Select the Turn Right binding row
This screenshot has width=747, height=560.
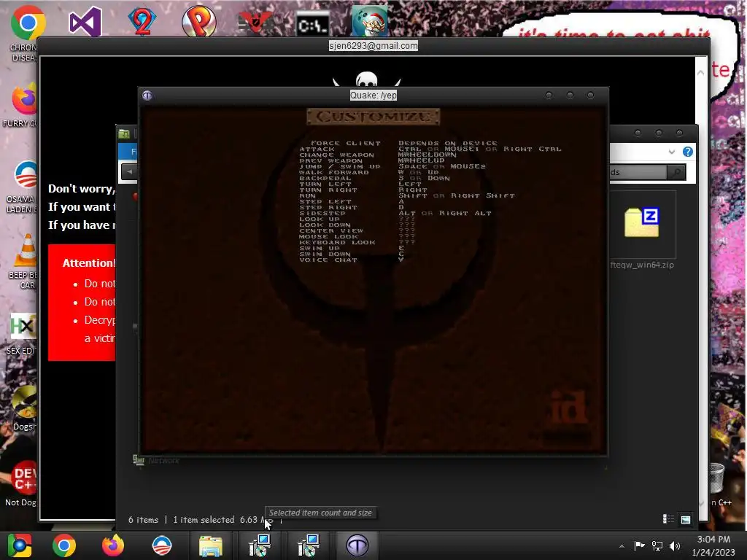coord(363,190)
